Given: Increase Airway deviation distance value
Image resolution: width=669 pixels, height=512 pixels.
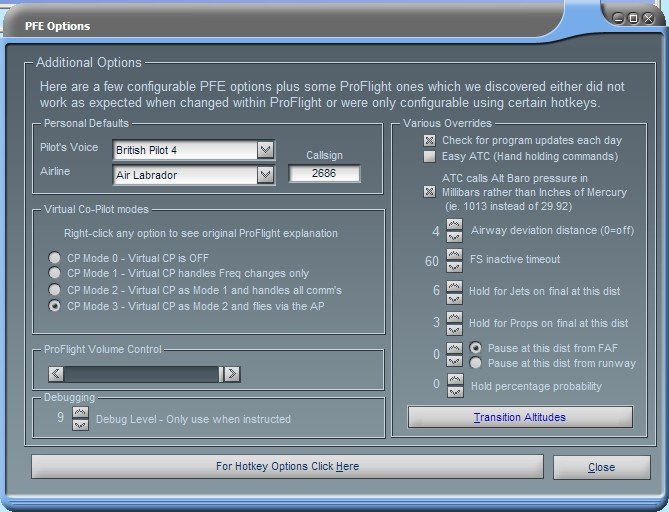Looking at the screenshot, I should 454,225.
